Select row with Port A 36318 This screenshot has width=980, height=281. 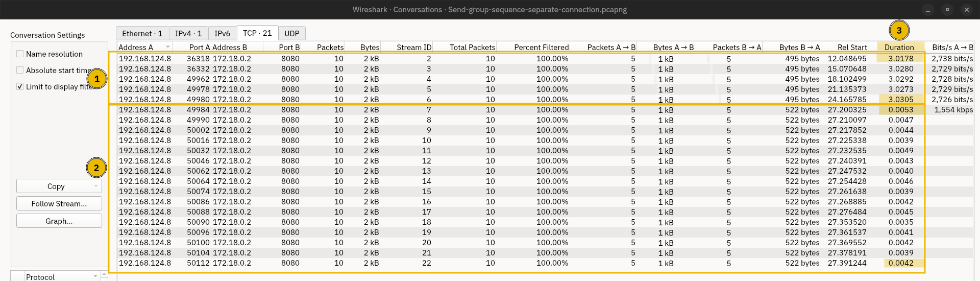click(x=545, y=58)
